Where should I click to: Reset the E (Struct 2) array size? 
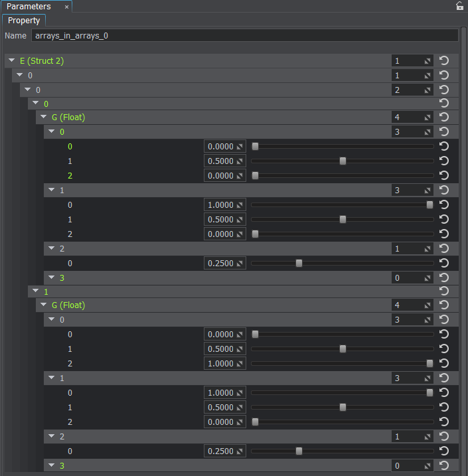tap(444, 60)
